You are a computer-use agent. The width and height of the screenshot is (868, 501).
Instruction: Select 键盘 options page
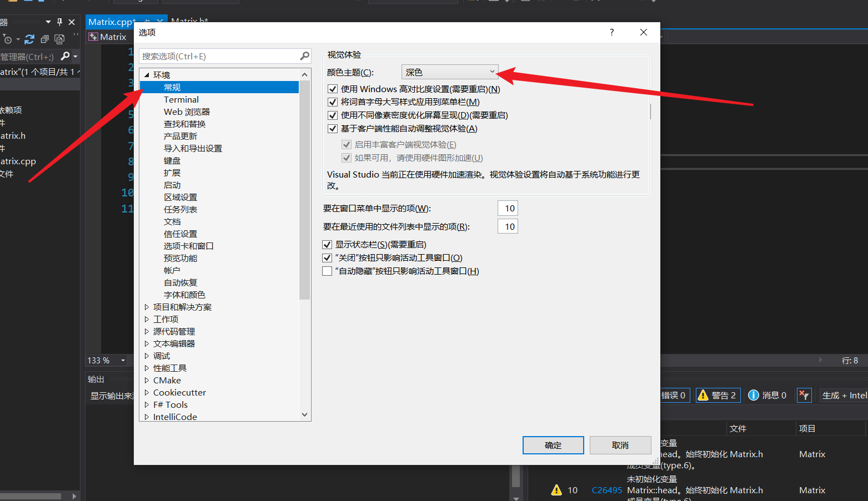click(172, 160)
